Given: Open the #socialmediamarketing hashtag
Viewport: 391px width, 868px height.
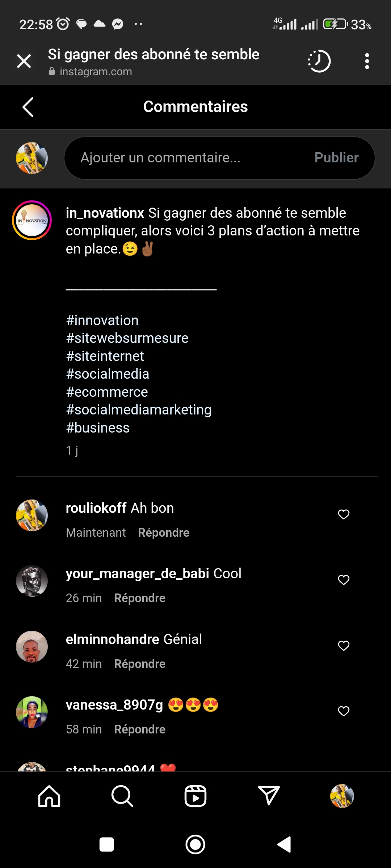Looking at the screenshot, I should (x=139, y=410).
